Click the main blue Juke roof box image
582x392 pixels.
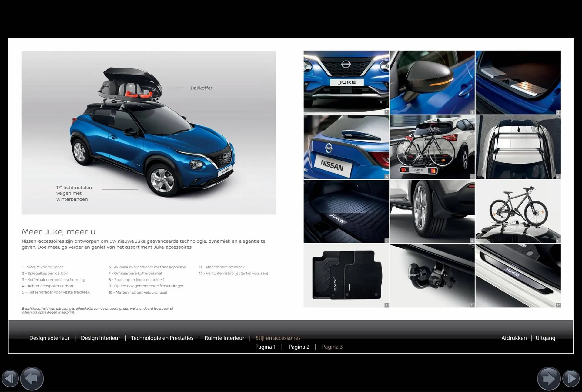[149, 133]
